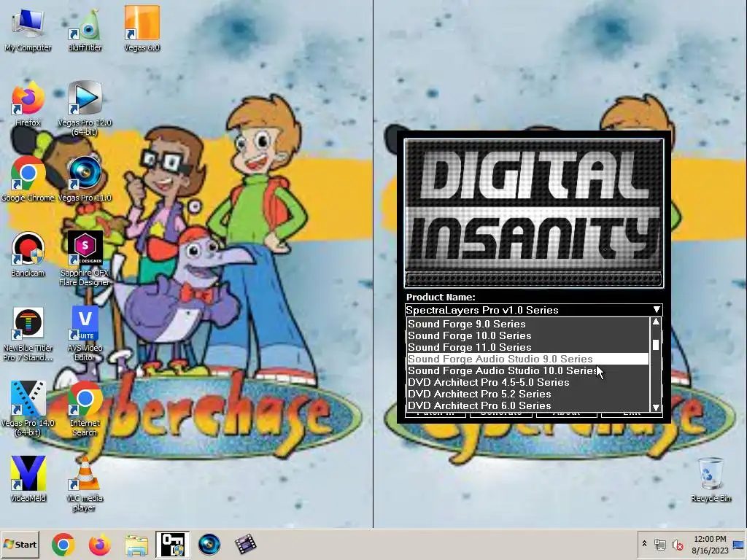Open Chrome from the taskbar
The image size is (747, 560).
[x=63, y=545]
